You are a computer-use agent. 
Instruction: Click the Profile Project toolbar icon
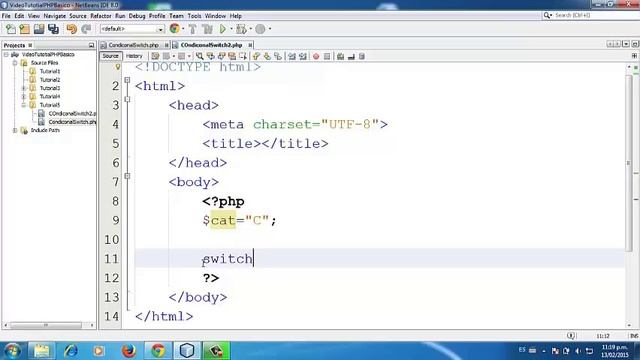pyautogui.click(x=260, y=29)
